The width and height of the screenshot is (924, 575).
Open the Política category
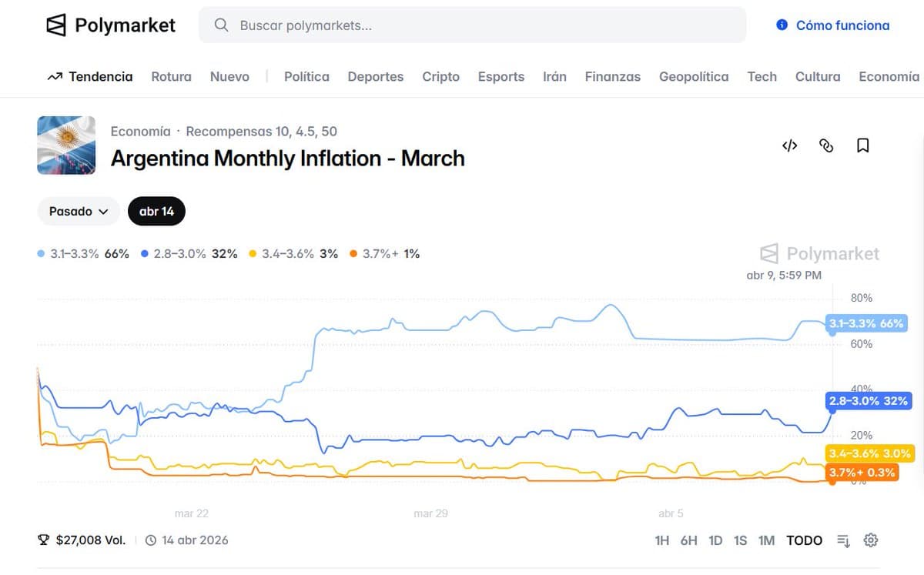coord(306,77)
